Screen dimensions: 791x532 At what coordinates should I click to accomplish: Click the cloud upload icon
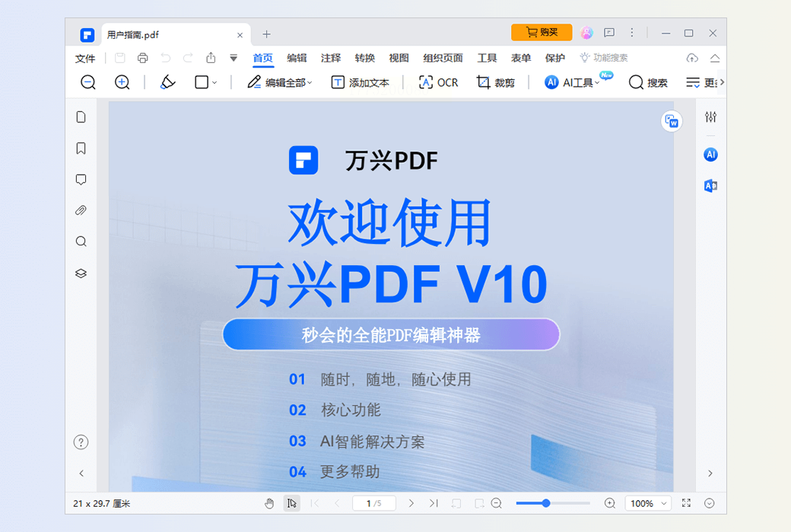[692, 58]
